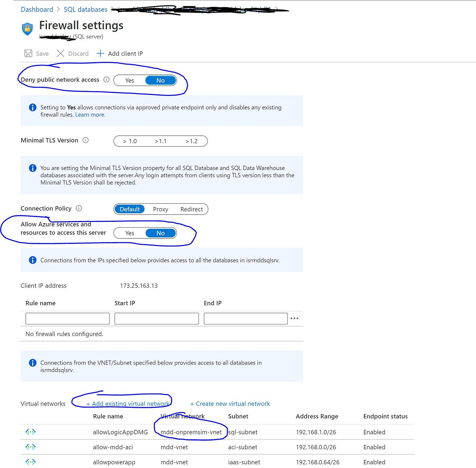Click Enabled status in allow-mdd-aci row
This screenshot has height=468, width=476.
point(374,447)
